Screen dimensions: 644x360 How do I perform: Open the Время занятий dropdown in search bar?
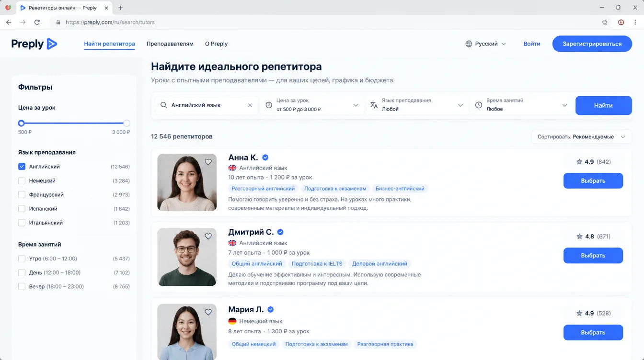tap(521, 105)
